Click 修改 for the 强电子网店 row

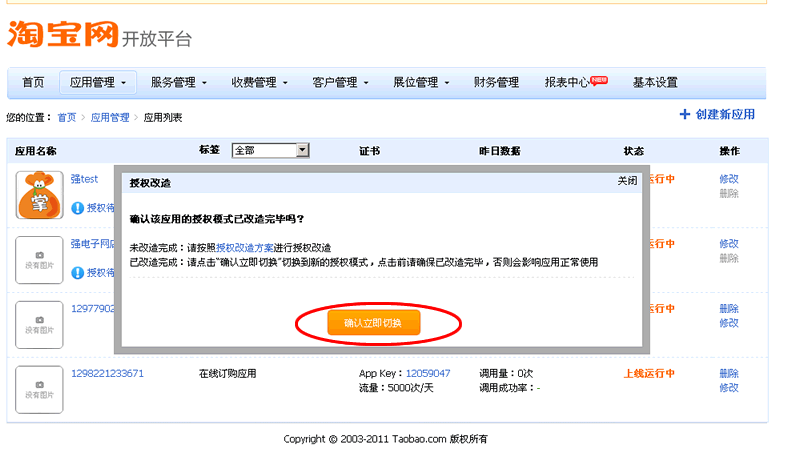[x=729, y=243]
